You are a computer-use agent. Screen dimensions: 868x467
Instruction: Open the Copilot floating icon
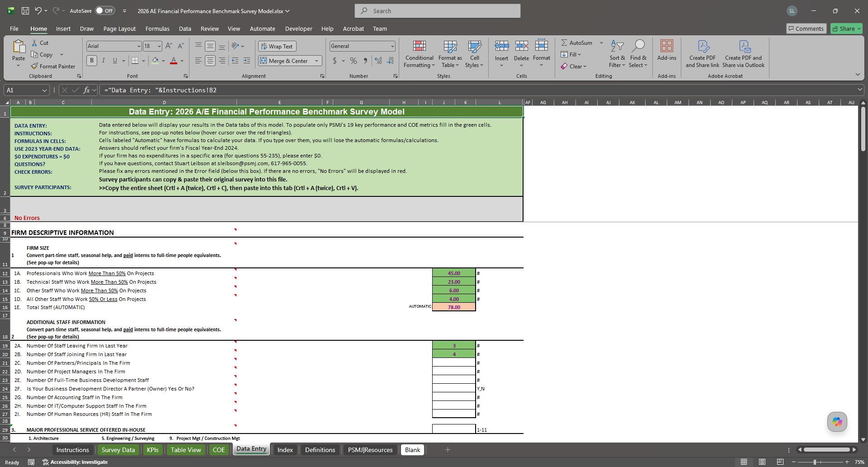click(837, 422)
